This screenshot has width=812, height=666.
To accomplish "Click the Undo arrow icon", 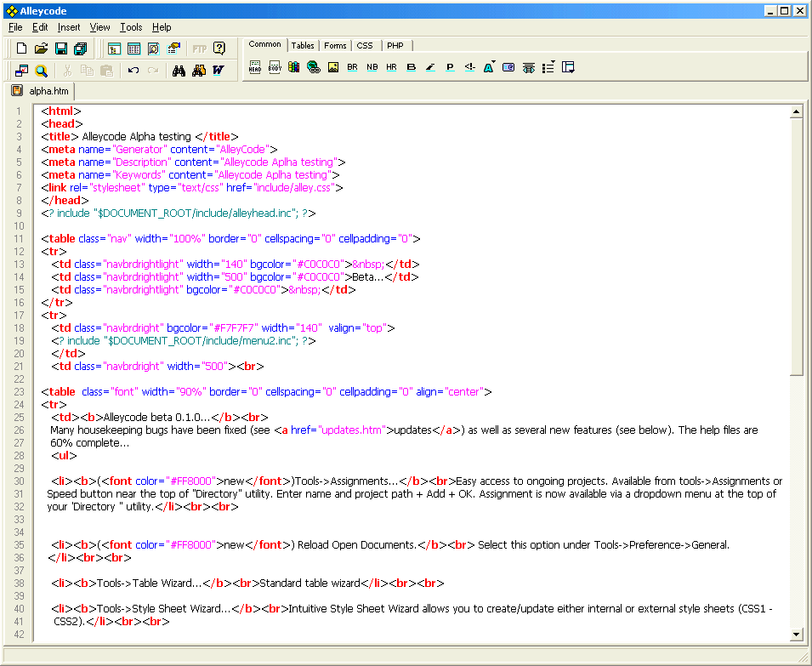I will [x=133, y=71].
